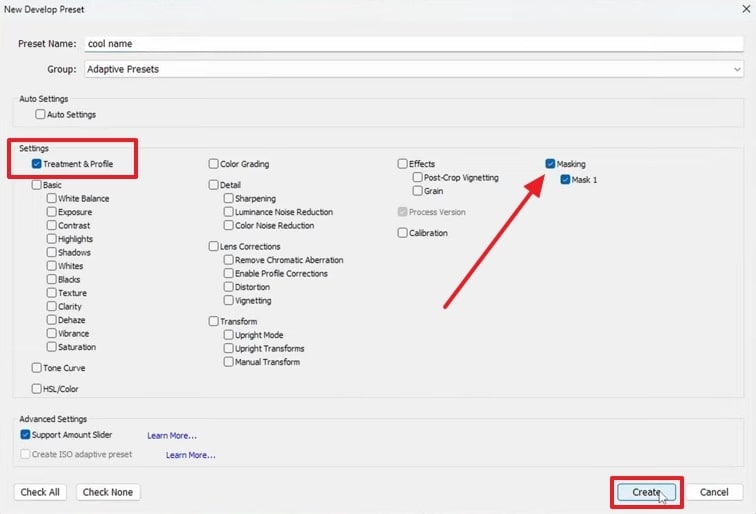Enable the lens Vignetting checkbox

pos(229,300)
